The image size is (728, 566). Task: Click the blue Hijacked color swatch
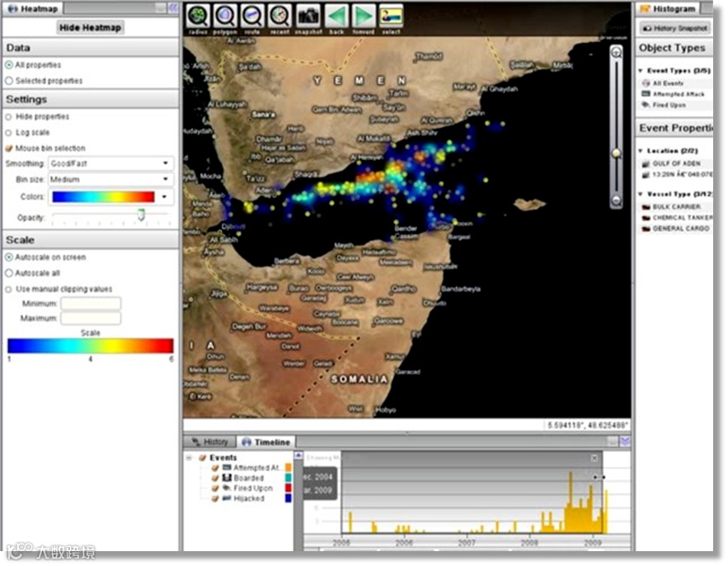[x=289, y=498]
